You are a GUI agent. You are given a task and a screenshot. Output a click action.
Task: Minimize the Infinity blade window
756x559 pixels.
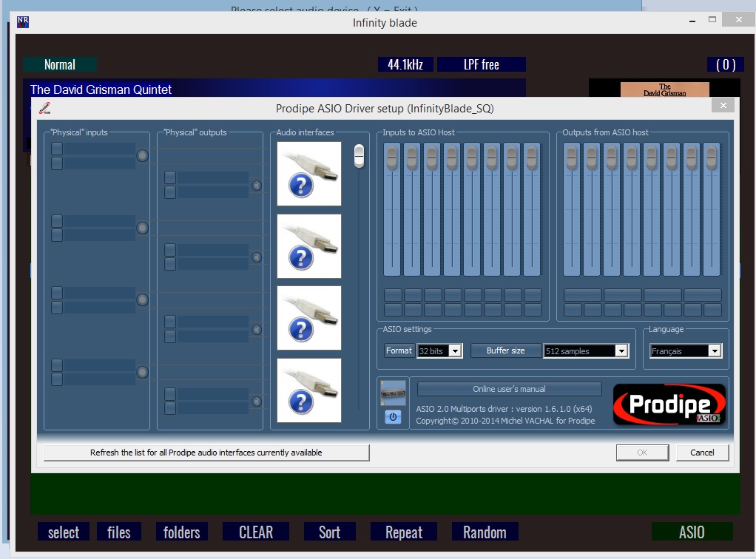(692, 21)
